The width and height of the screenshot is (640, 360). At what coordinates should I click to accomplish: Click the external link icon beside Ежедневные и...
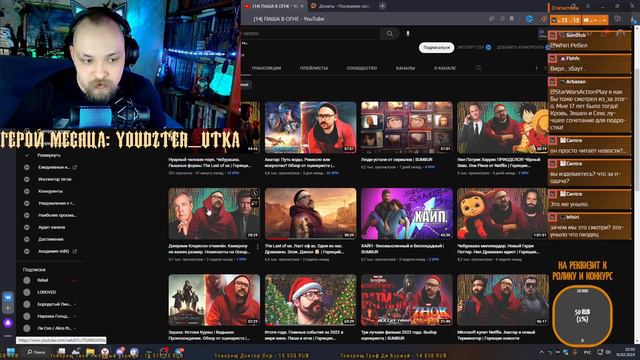tap(75, 167)
